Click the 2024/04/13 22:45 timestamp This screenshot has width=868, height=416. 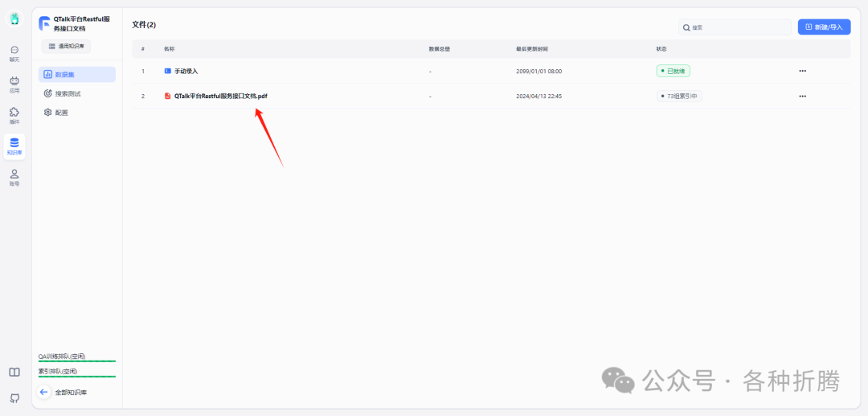[x=538, y=96]
